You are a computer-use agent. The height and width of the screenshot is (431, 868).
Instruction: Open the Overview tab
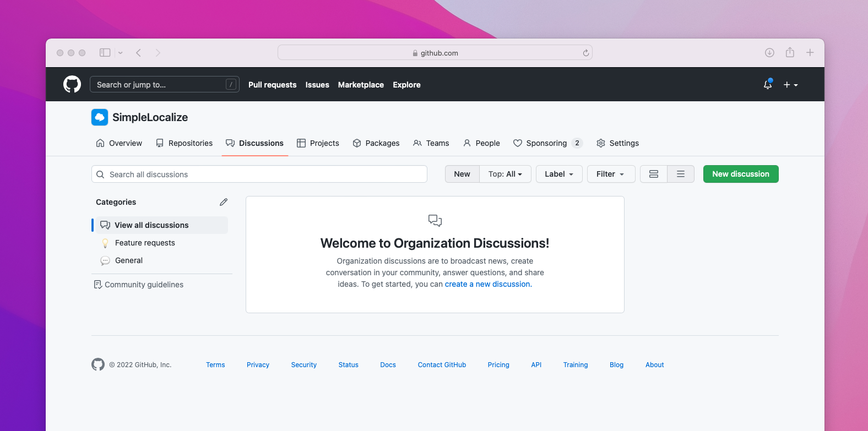119,143
